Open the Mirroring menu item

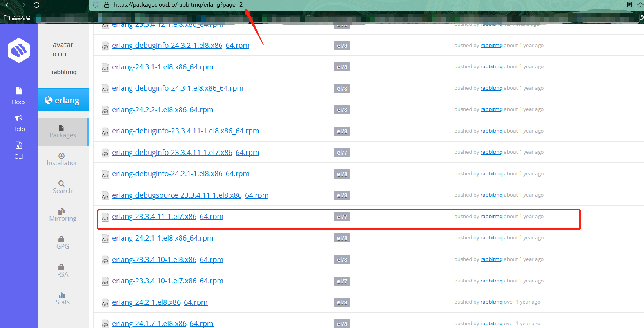point(63,215)
